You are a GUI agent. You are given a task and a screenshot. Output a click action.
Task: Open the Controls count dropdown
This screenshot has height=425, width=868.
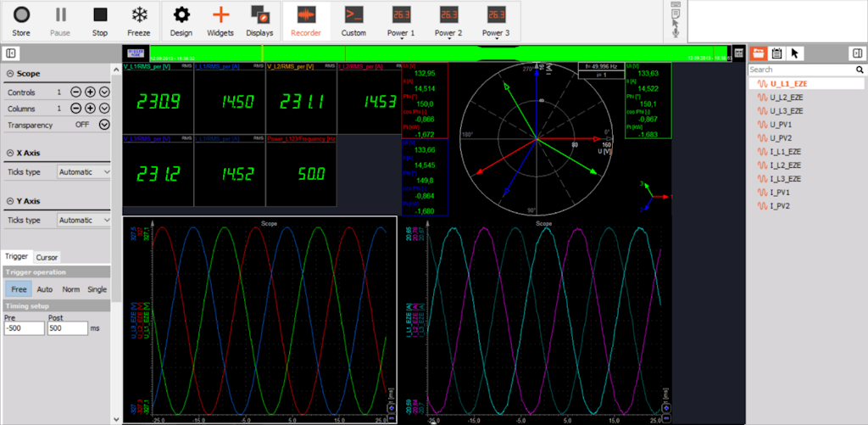click(x=104, y=92)
